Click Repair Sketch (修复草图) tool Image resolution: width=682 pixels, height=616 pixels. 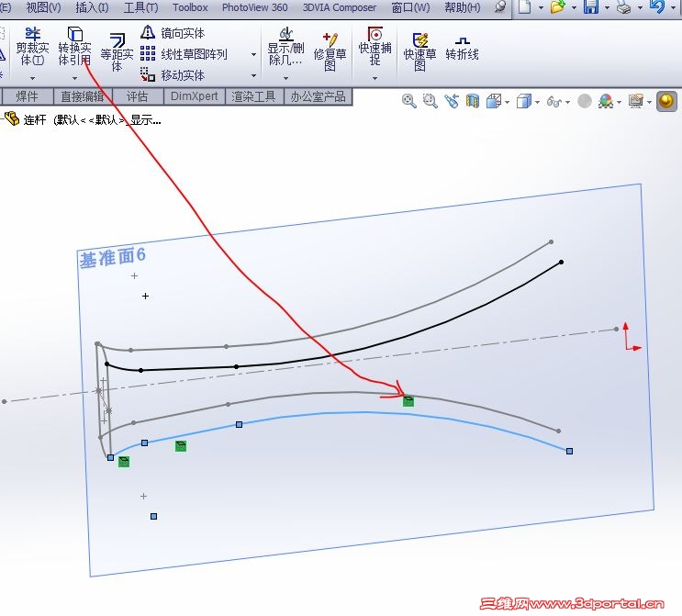click(x=330, y=52)
